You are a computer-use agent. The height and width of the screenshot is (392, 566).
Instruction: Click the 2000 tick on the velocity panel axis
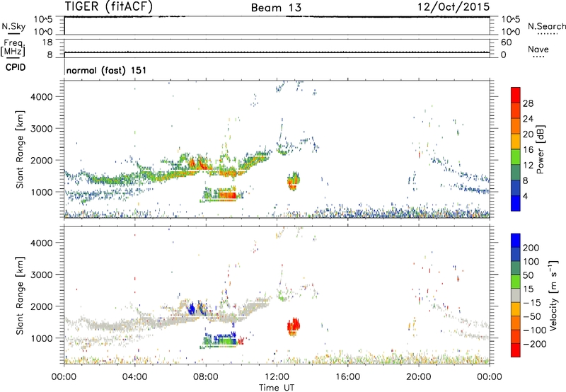click(42, 306)
